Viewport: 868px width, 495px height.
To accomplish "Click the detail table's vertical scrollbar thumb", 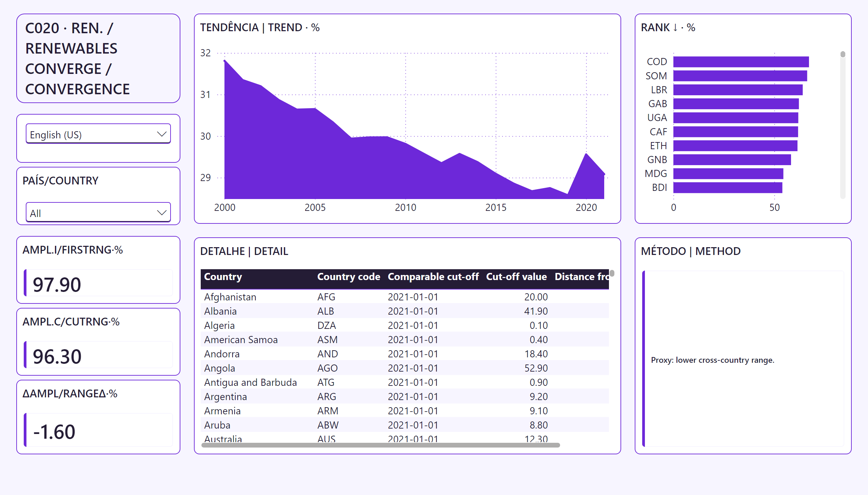I will point(612,273).
